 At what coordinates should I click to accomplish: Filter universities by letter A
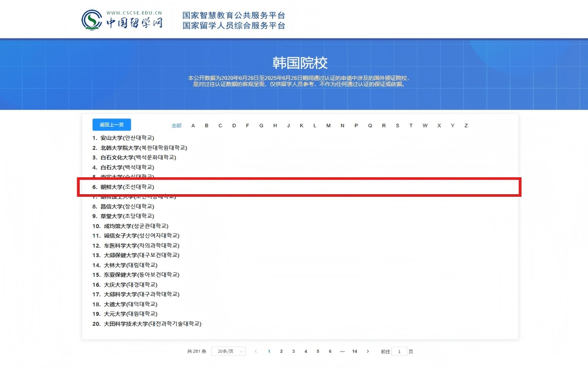point(193,126)
